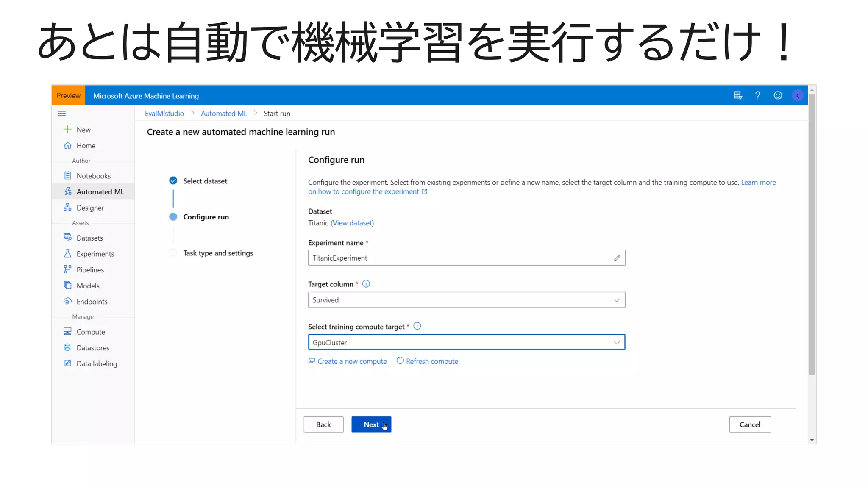Click the Start run breadcrumb text
The image size is (868, 488).
tap(277, 113)
